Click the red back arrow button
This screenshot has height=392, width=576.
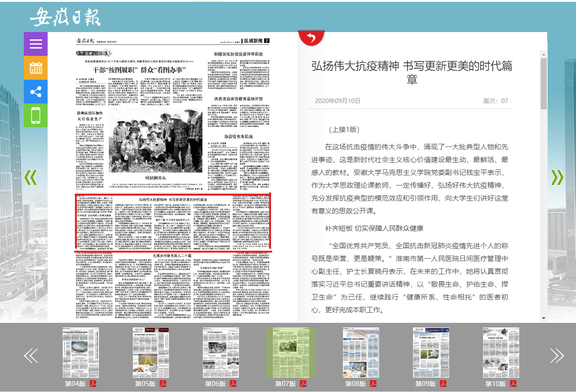311,38
